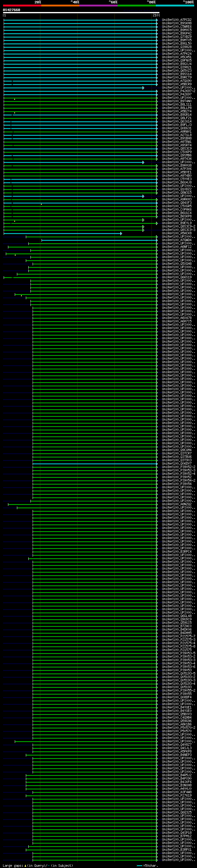
Task: Click the orange ~40% identity legend segment
Action: pos(60,6)
